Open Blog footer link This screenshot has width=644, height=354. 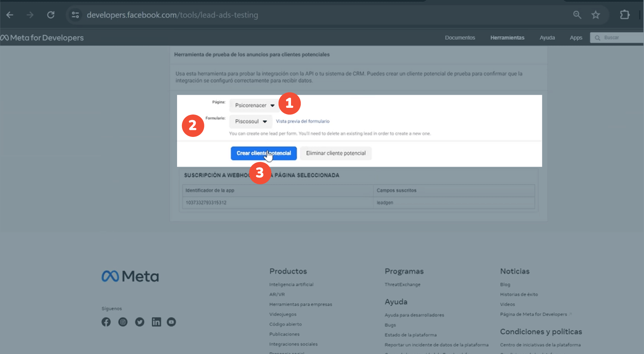(x=505, y=285)
